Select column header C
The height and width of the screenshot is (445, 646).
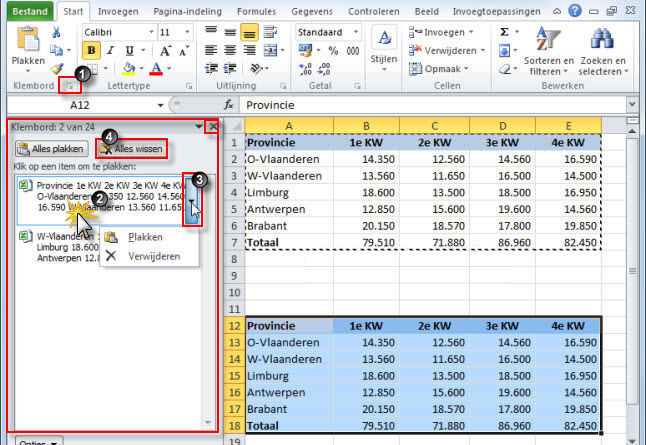(434, 126)
